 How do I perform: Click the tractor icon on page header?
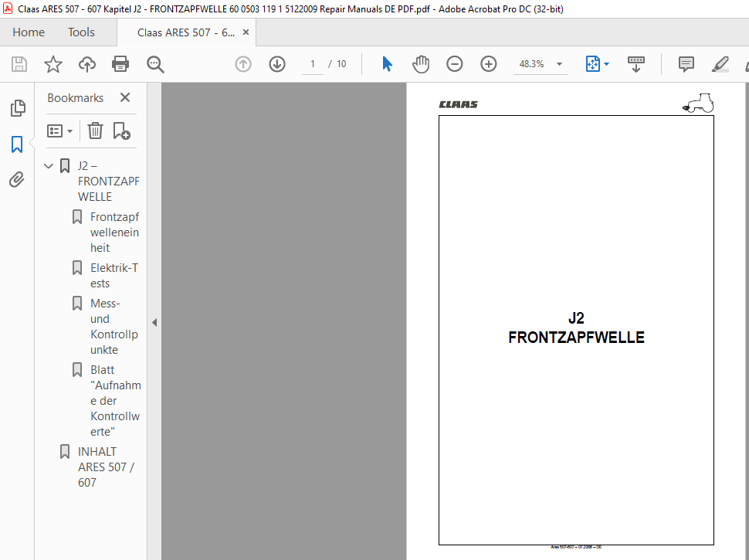point(698,103)
